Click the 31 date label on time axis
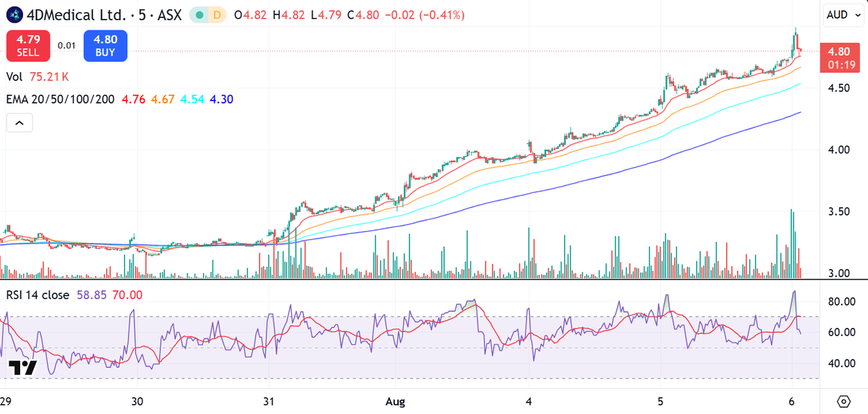 [x=268, y=401]
